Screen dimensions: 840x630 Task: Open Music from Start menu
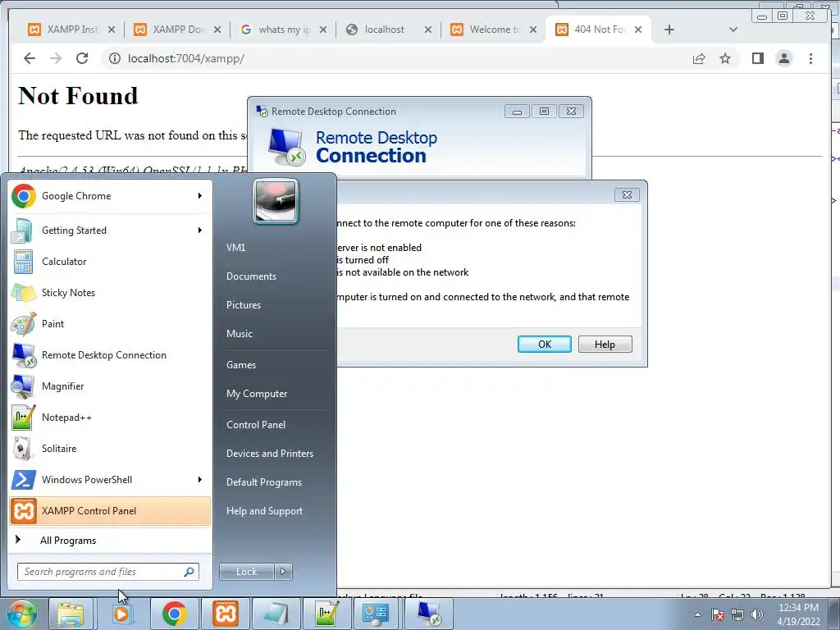tap(239, 334)
